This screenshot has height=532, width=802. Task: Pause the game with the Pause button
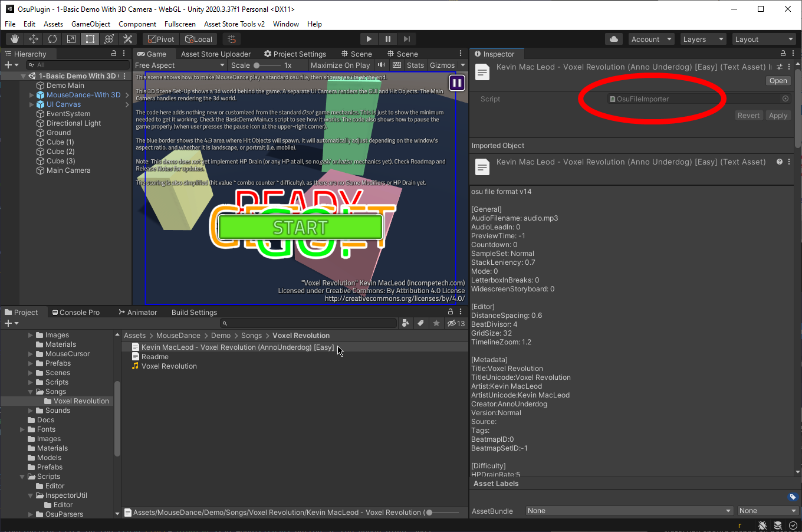(388, 39)
